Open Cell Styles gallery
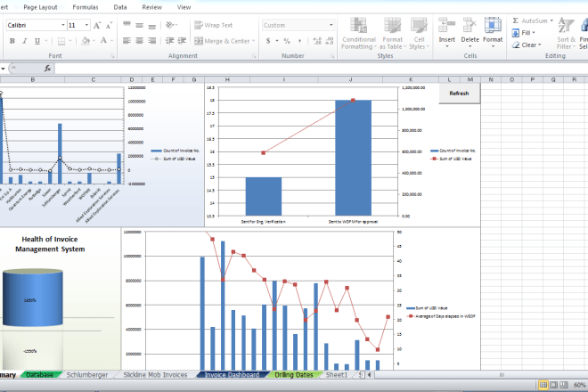The image size is (588, 392). coord(419,33)
